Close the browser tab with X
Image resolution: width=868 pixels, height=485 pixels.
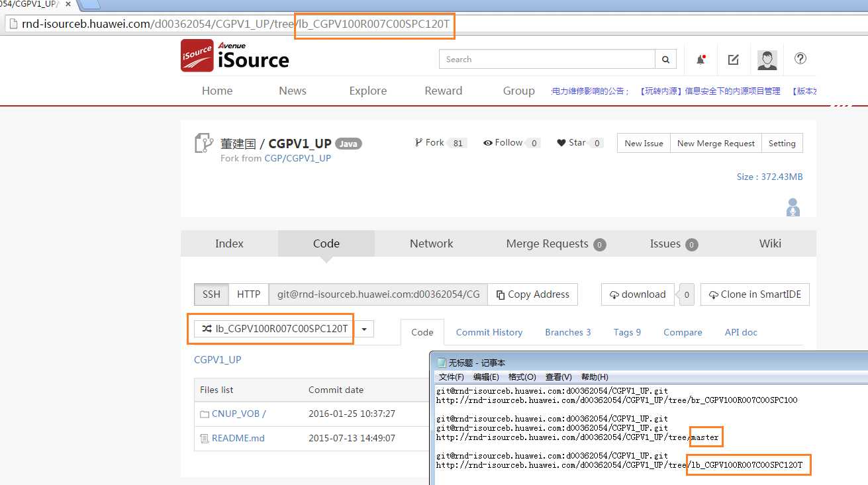click(x=68, y=4)
